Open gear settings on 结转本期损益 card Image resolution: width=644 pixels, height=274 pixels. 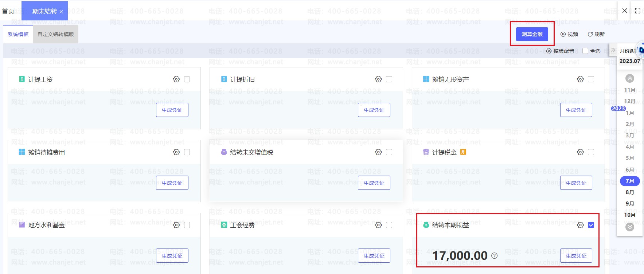coord(580,225)
